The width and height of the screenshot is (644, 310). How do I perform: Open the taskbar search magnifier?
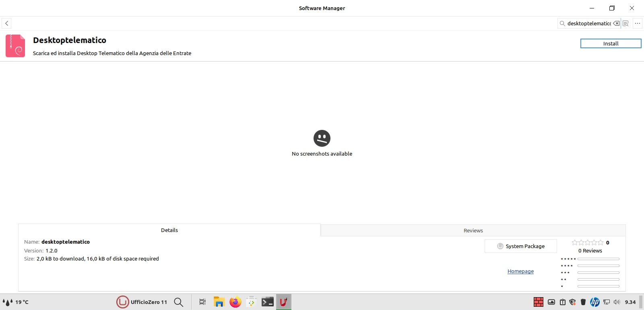point(179,302)
